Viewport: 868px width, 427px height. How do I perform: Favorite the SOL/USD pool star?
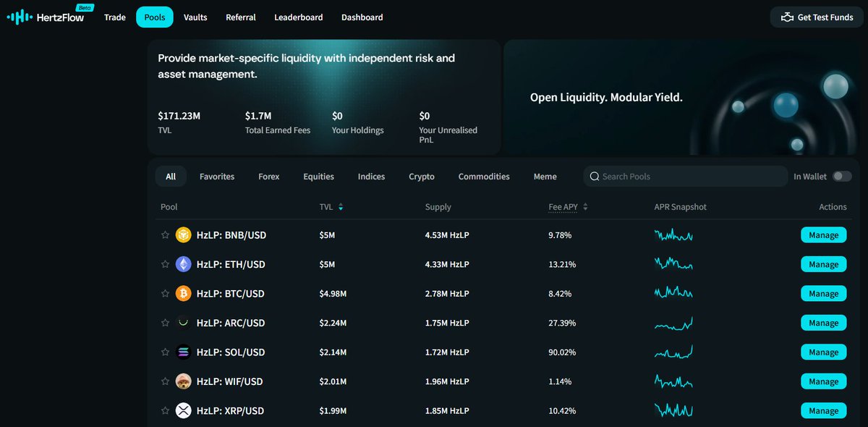165,352
